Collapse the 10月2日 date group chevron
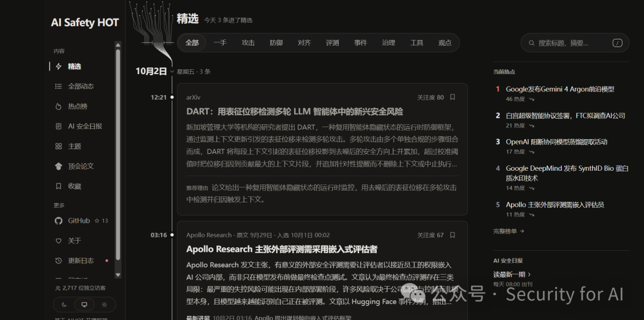This screenshot has height=320, width=644. (172, 72)
